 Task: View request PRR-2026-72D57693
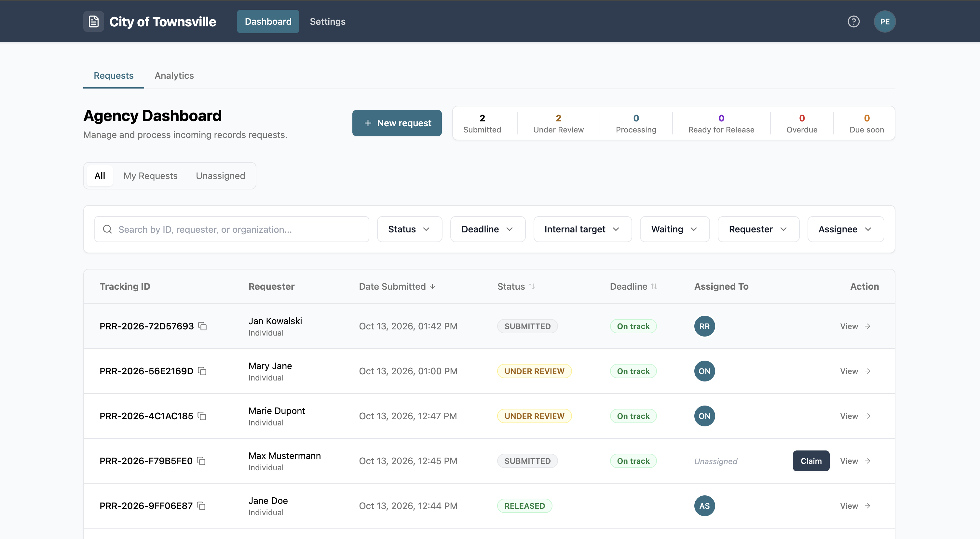(x=855, y=326)
